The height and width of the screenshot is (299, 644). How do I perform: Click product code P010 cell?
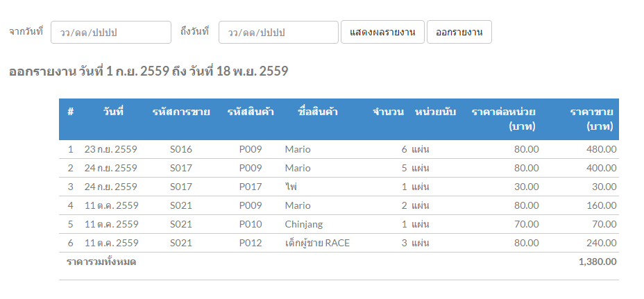point(251,224)
